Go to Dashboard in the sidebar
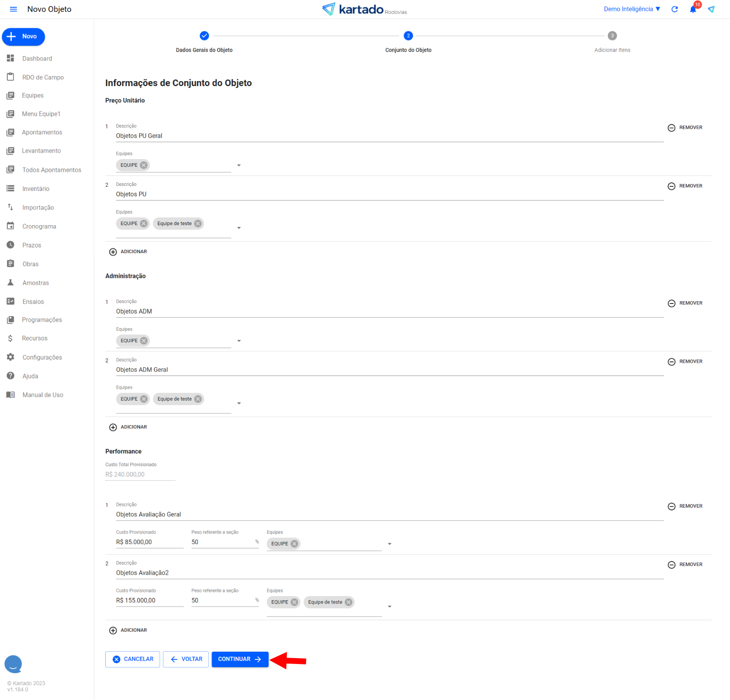730x700 pixels. tap(37, 59)
